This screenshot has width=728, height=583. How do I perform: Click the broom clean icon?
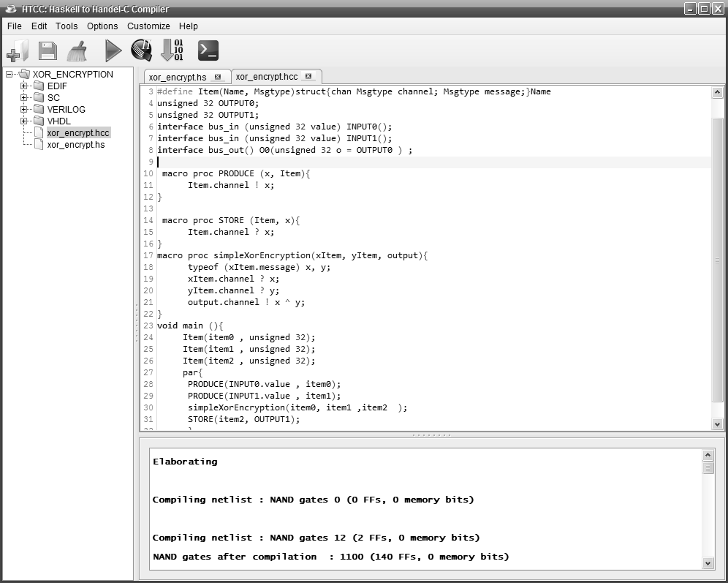point(77,50)
